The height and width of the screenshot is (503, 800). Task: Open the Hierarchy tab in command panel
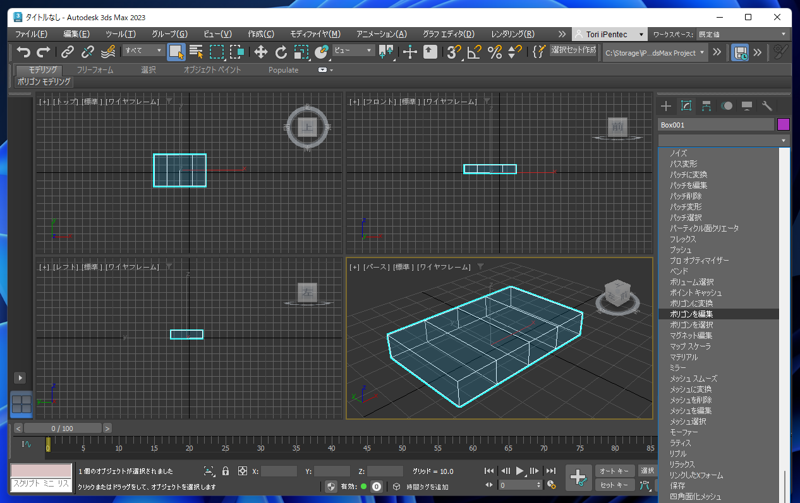[706, 105]
